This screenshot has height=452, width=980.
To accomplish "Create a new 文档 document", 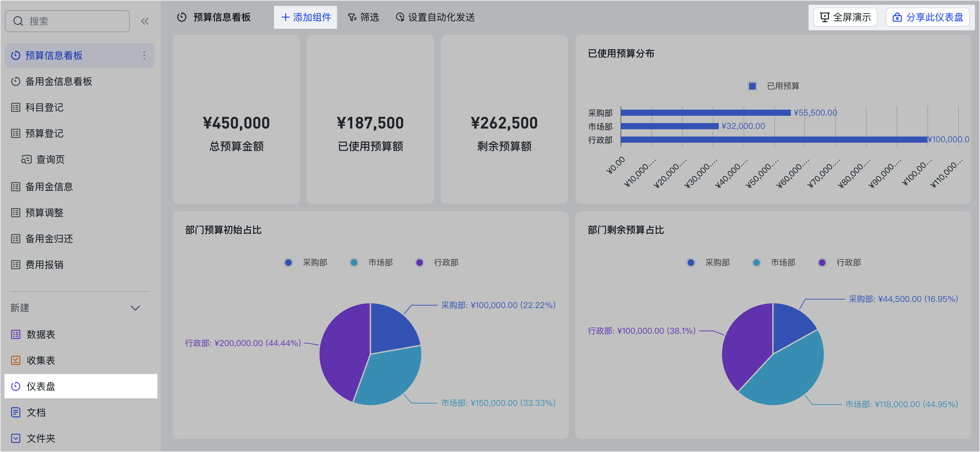I will click(x=36, y=412).
